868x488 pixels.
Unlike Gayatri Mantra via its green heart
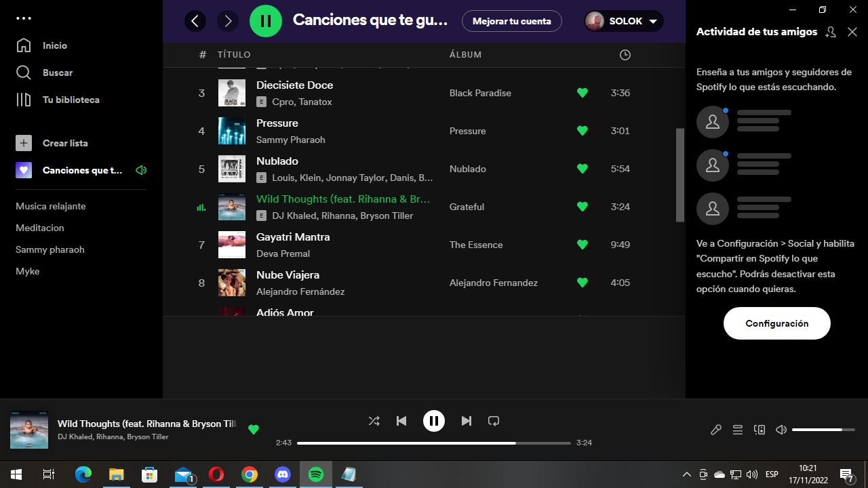582,245
